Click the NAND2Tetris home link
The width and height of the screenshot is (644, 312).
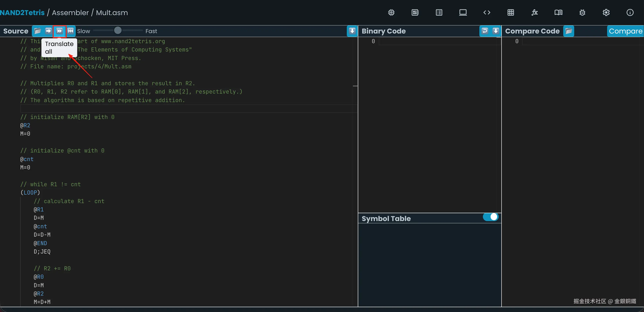[x=22, y=12]
